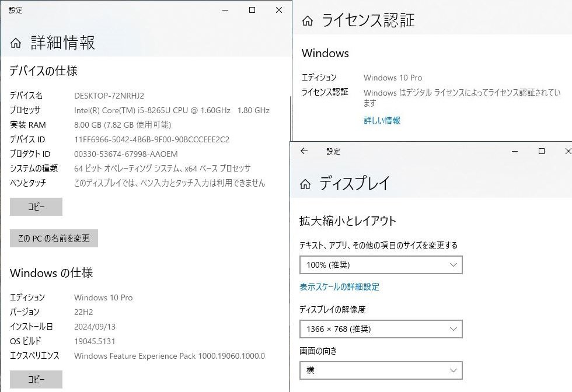Select OS build 19045.5131
Viewport: 572px width, 392px height.
tap(95, 341)
